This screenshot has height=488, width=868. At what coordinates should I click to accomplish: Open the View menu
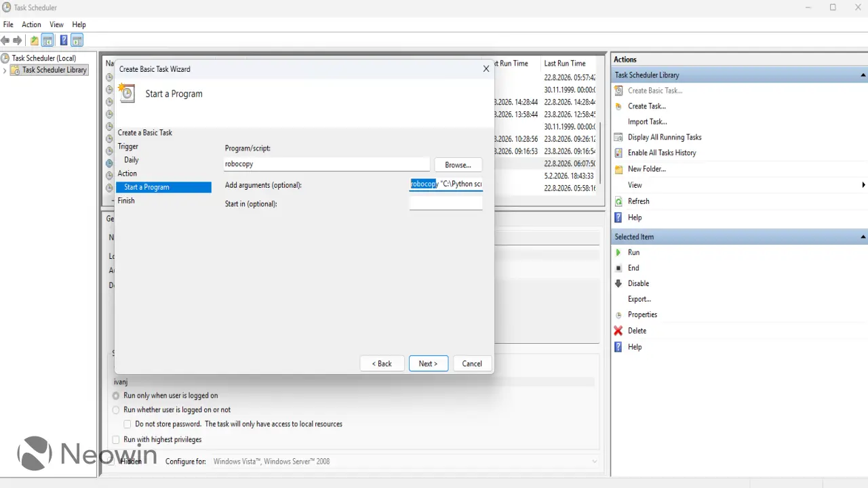56,24
